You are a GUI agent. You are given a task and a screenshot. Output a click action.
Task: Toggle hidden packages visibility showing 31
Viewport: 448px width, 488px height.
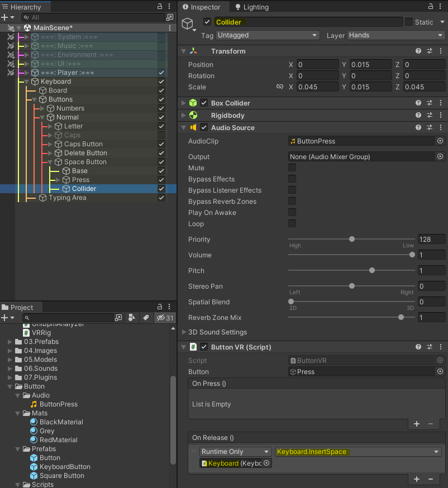165,318
